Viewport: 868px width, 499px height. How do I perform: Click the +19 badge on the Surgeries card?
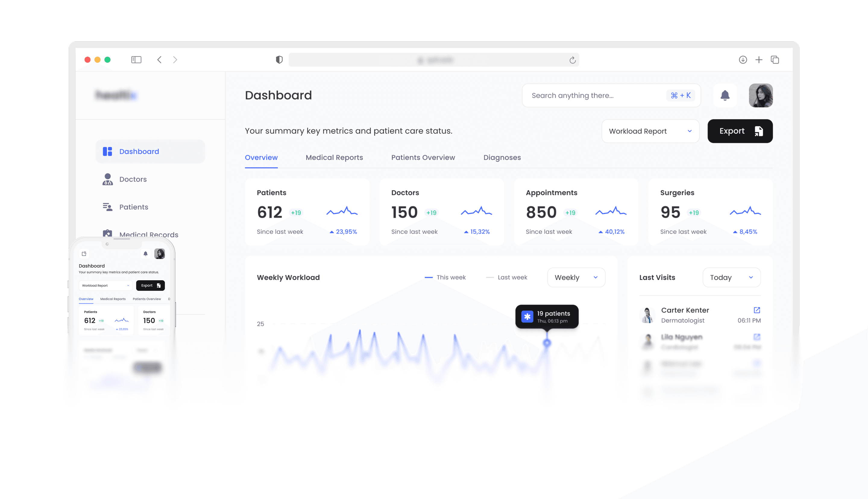694,213
